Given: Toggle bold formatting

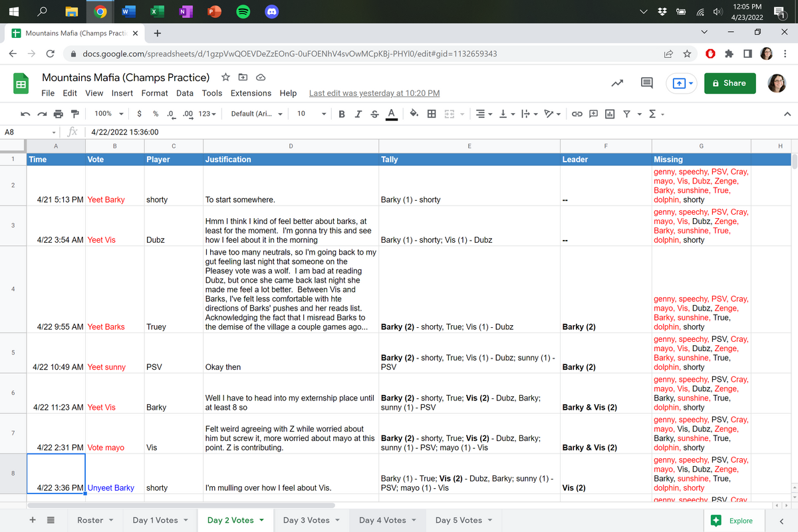Looking at the screenshot, I should (x=341, y=114).
